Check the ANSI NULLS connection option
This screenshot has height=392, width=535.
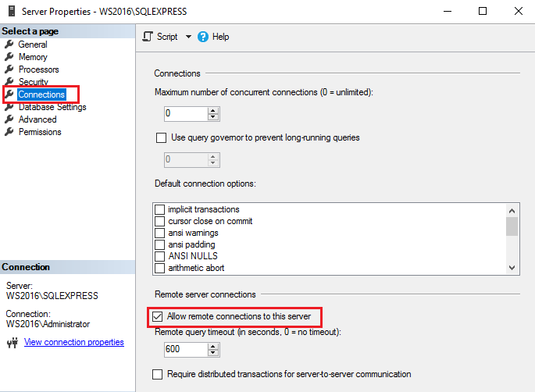(160, 256)
